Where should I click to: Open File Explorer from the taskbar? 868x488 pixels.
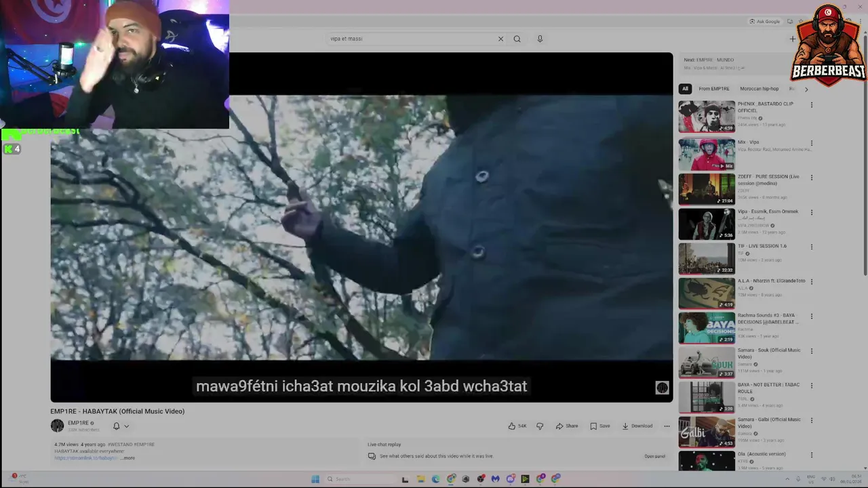pyautogui.click(x=420, y=479)
